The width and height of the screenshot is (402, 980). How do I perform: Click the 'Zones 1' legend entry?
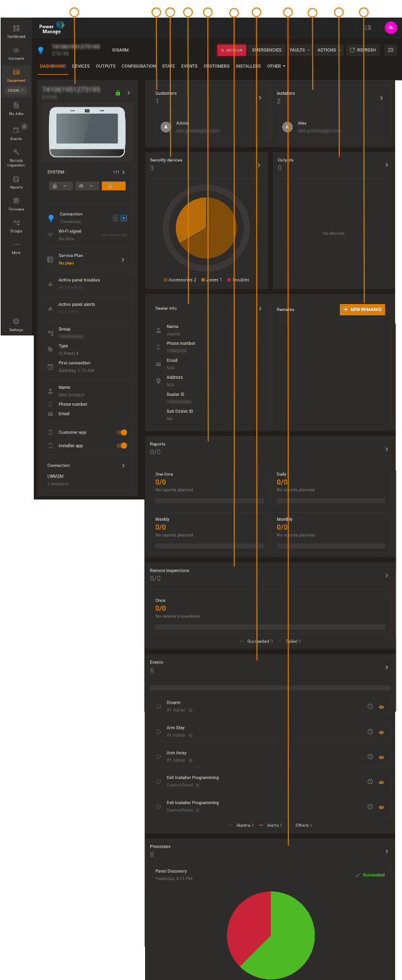(x=212, y=280)
